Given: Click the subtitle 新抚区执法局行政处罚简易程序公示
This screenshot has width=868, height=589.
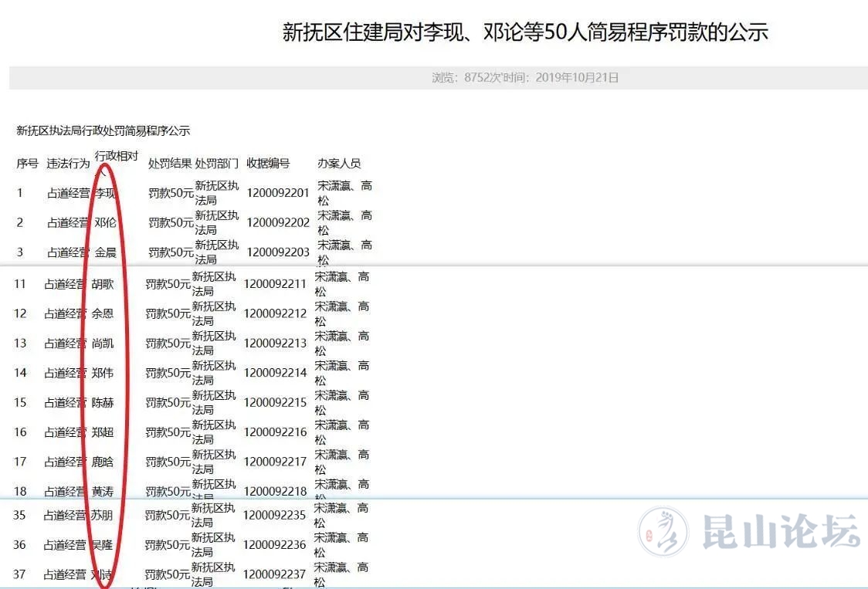Looking at the screenshot, I should pos(103,131).
